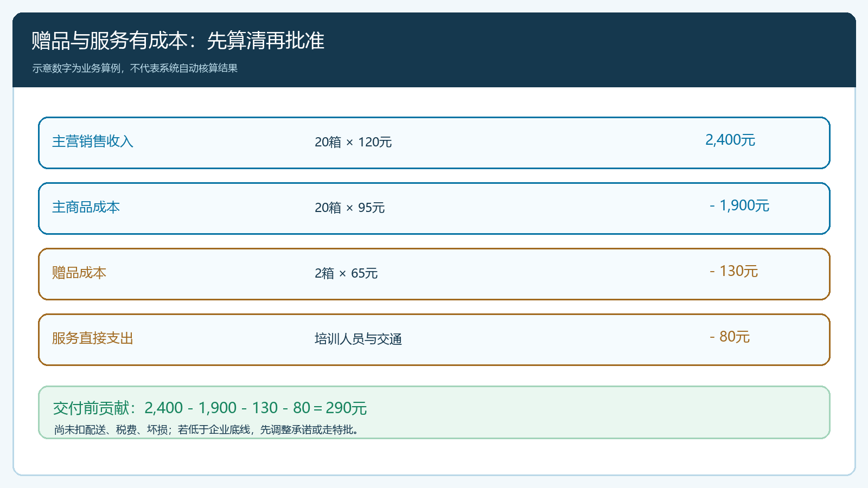Select the 赠品成本 label
Screen dimensions: 868x488
pos(79,273)
